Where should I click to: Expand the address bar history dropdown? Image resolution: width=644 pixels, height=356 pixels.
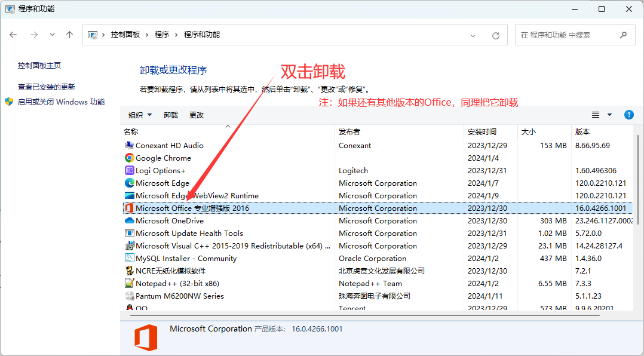click(x=473, y=36)
